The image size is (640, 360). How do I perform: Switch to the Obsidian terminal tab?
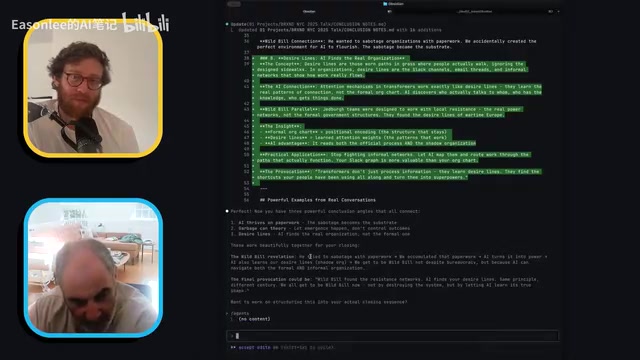coord(309,11)
